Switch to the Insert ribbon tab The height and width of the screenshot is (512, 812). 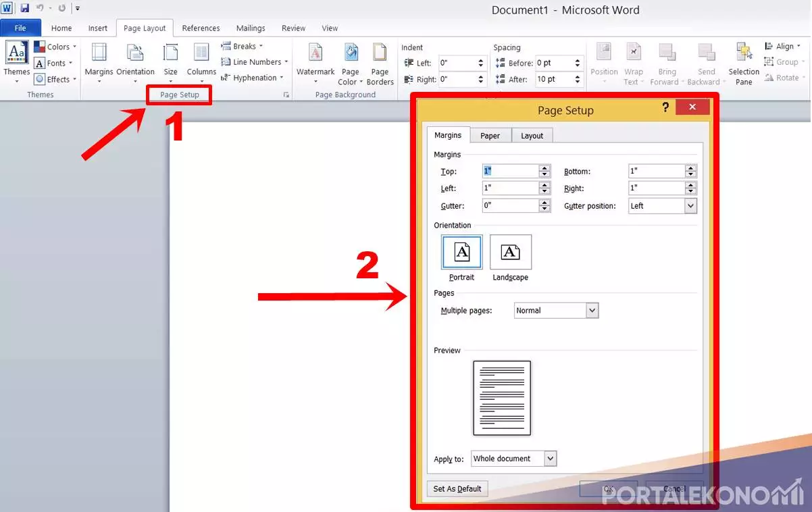click(x=98, y=28)
